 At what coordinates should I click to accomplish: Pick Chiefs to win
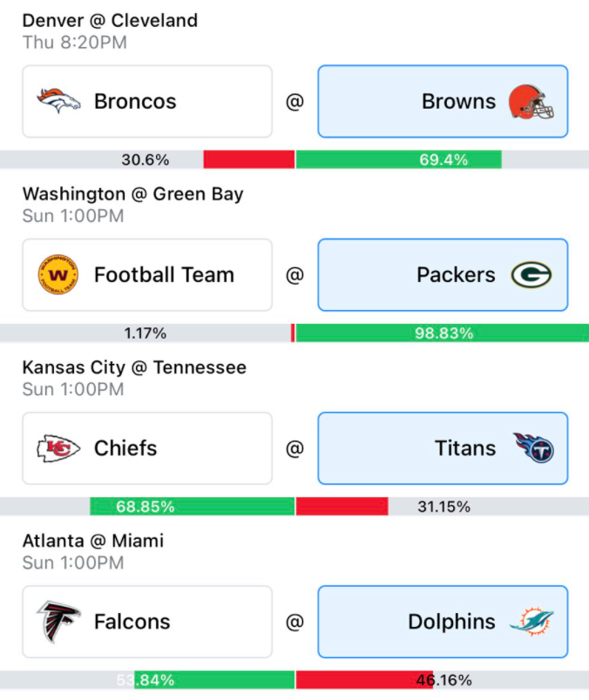tap(147, 448)
